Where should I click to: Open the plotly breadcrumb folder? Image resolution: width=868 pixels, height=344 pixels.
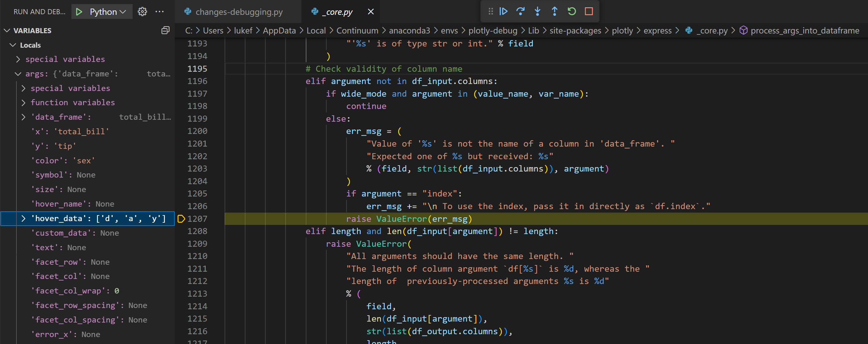coord(622,31)
